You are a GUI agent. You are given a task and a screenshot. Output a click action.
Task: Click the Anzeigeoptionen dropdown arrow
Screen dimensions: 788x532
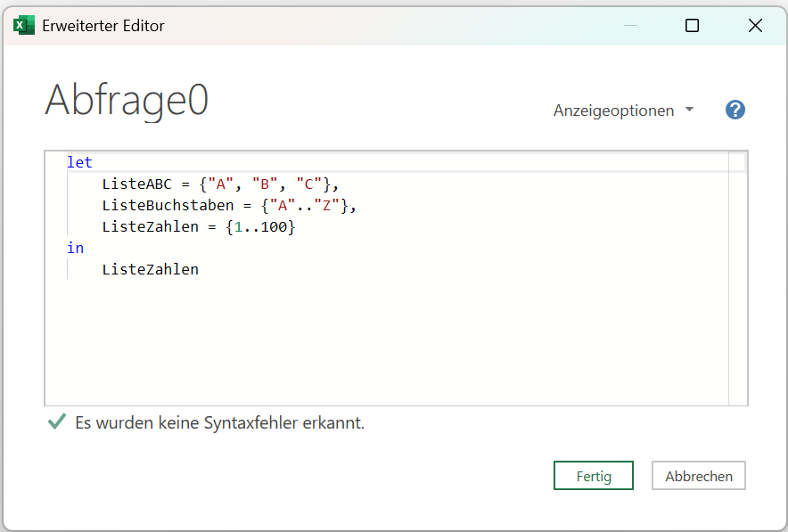(690, 109)
